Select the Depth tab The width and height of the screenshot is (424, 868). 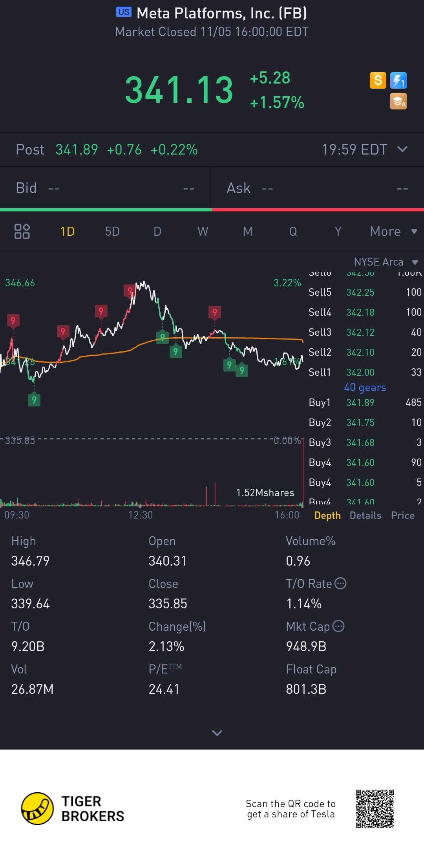(327, 516)
